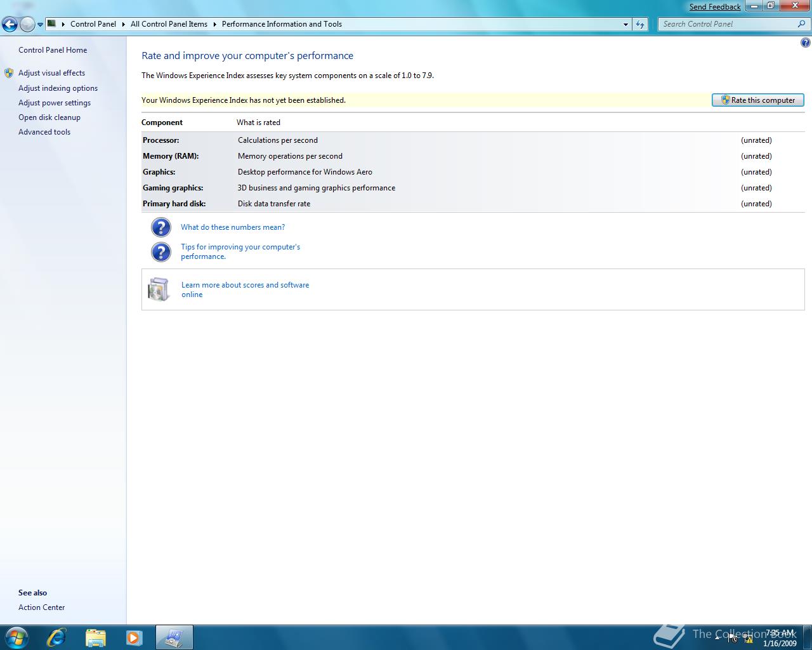Image resolution: width=812 pixels, height=650 pixels.
Task: Open Windows Explorer from taskbar
Action: pos(96,637)
